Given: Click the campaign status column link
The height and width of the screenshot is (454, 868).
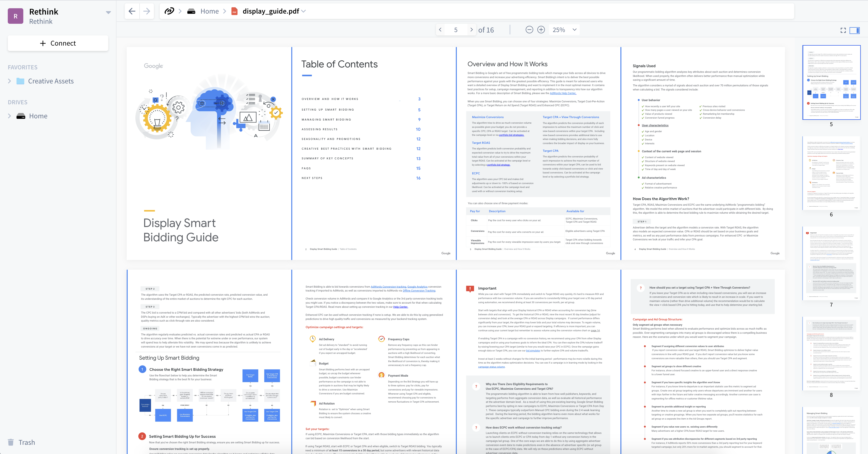Looking at the screenshot, I should pyautogui.click(x=491, y=367).
